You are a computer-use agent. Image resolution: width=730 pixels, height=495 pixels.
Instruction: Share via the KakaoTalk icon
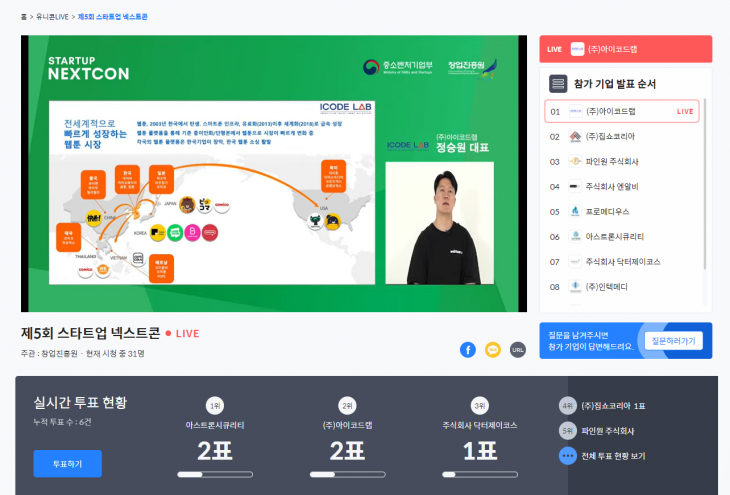click(492, 349)
